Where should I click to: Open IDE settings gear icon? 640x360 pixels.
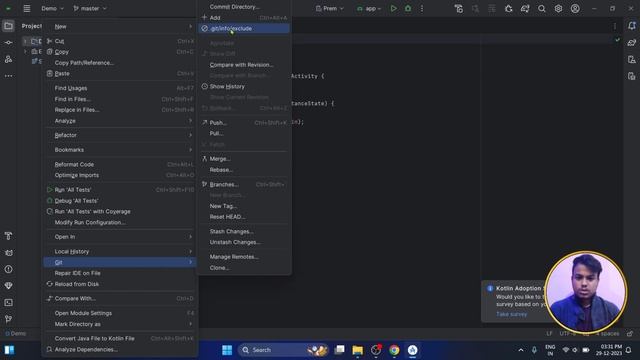click(x=558, y=8)
